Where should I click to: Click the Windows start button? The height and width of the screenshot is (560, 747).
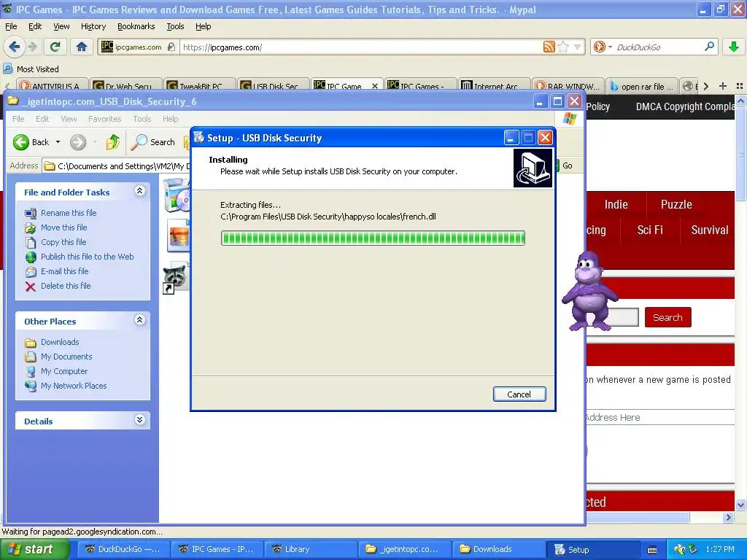point(34,550)
